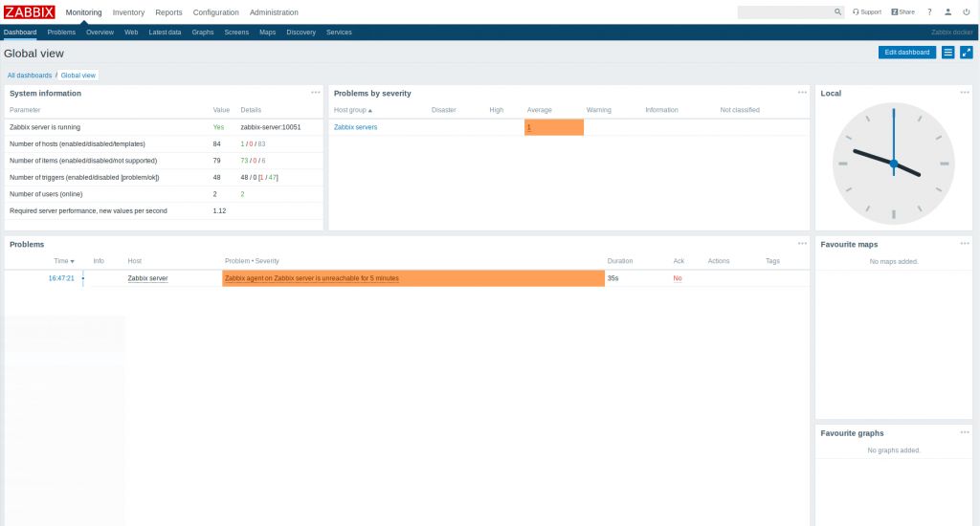Click the 1.12 performance value
The height and width of the screenshot is (526, 980).
point(219,211)
